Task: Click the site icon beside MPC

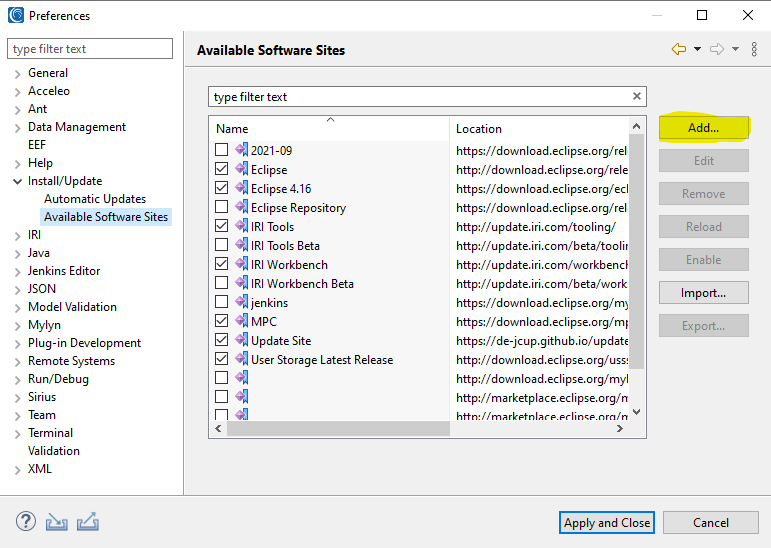Action: pyautogui.click(x=241, y=321)
